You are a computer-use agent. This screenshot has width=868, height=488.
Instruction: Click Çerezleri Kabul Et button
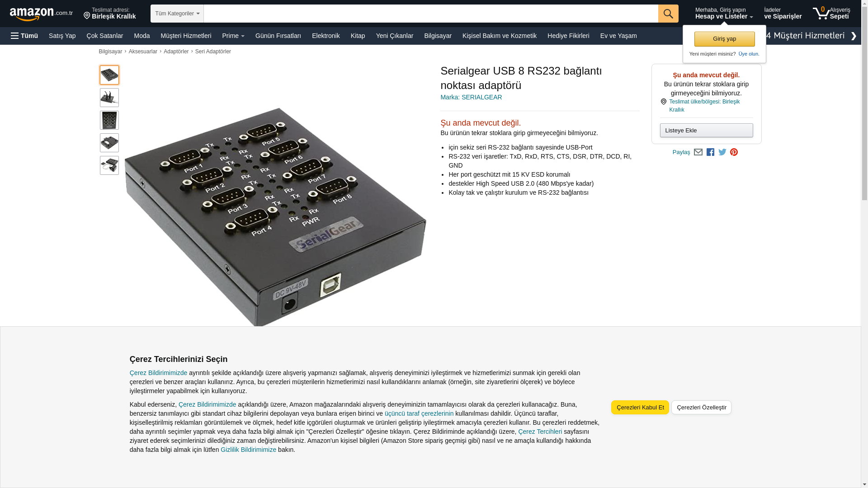coord(640,407)
